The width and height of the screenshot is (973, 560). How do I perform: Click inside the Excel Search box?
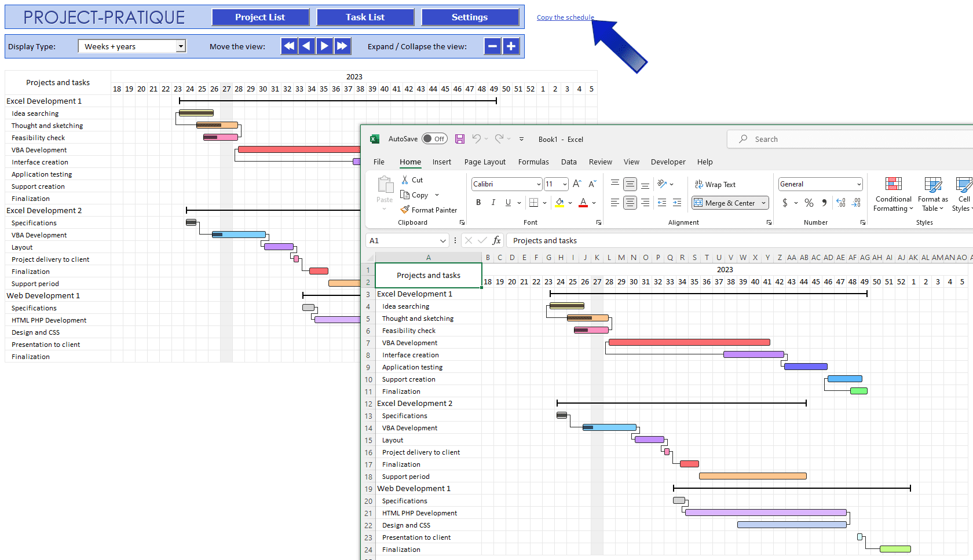tap(811, 139)
